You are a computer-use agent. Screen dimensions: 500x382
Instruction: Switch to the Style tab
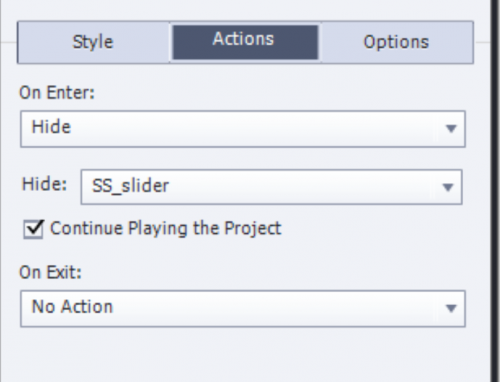pos(93,42)
